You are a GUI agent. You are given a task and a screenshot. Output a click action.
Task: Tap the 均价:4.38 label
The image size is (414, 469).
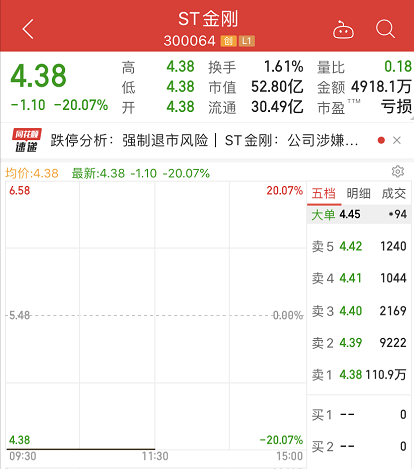point(32,173)
